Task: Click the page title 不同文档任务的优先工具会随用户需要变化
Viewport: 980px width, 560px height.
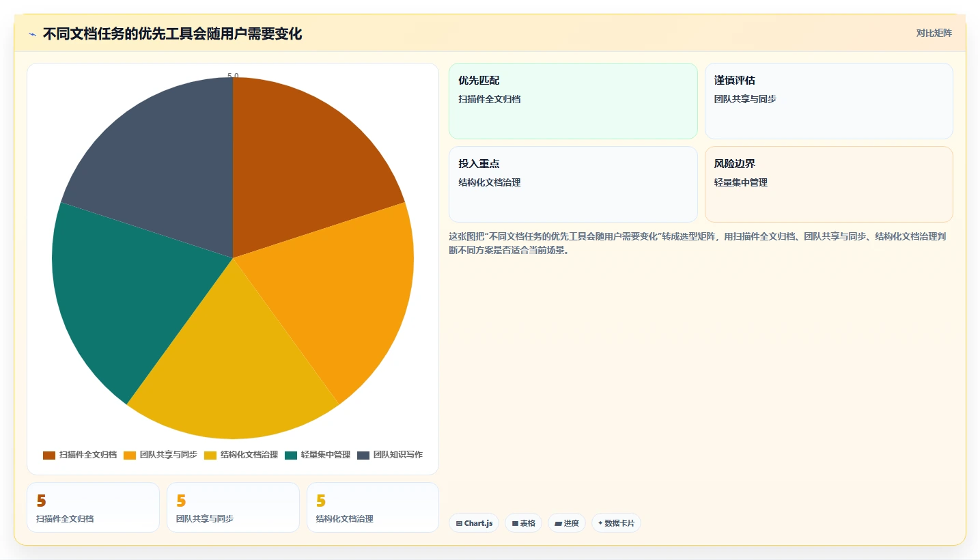Action: click(x=172, y=33)
